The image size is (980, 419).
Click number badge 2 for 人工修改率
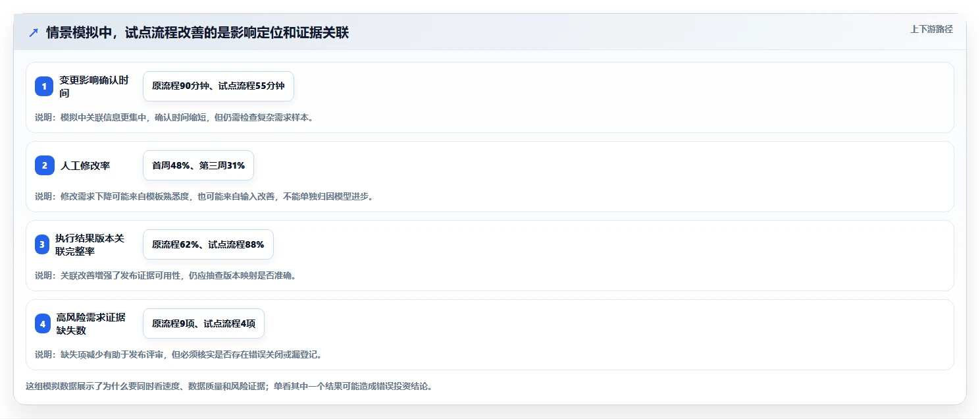point(44,165)
